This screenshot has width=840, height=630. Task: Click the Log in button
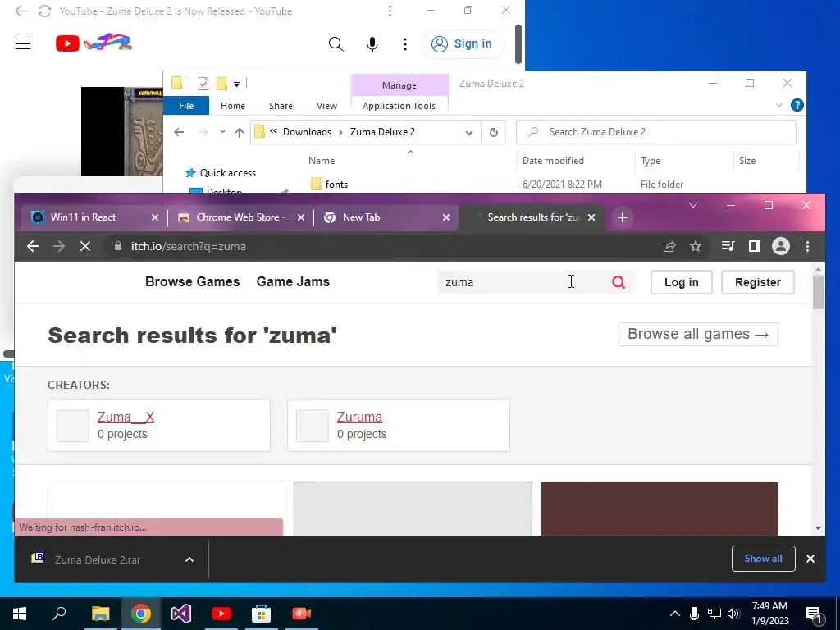point(682,282)
